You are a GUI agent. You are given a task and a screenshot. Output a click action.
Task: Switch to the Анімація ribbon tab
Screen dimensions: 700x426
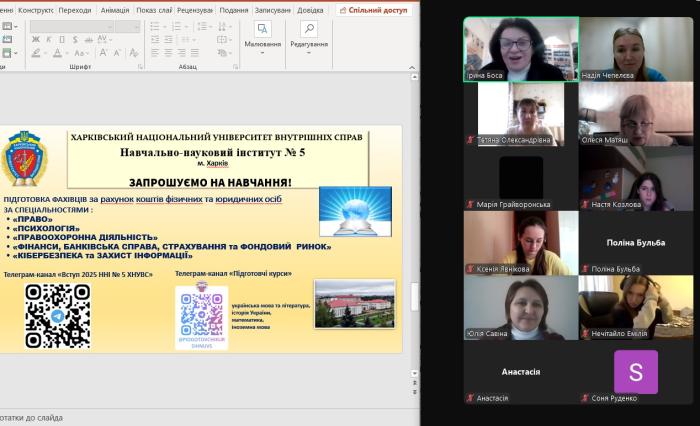(114, 9)
